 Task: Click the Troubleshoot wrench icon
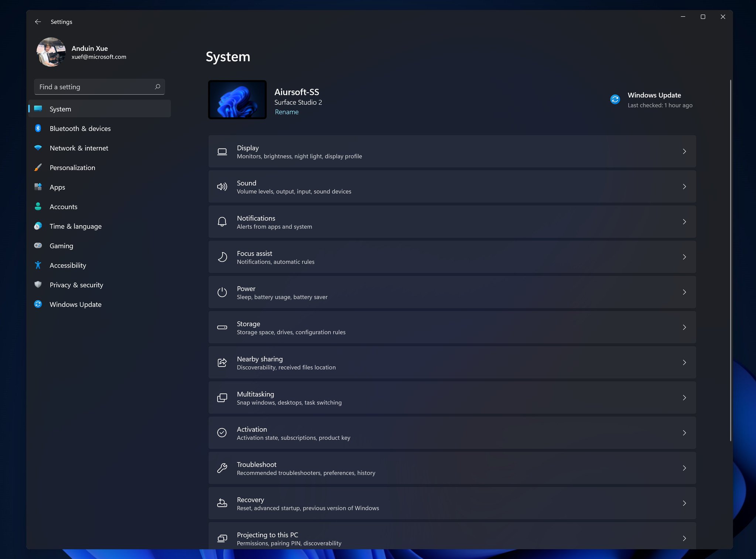[x=222, y=468]
